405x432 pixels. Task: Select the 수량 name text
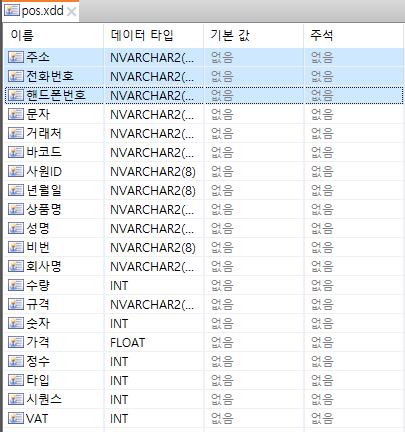38,285
